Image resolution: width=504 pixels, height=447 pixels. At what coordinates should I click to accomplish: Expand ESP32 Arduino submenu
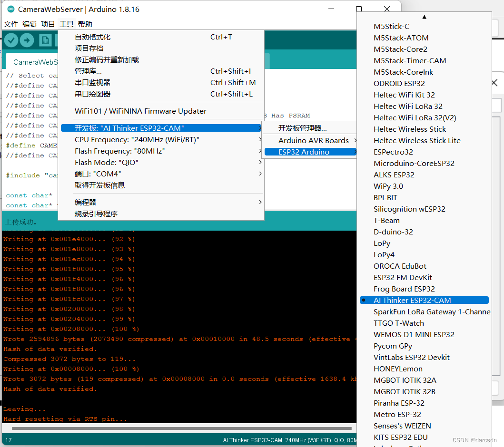coord(310,152)
